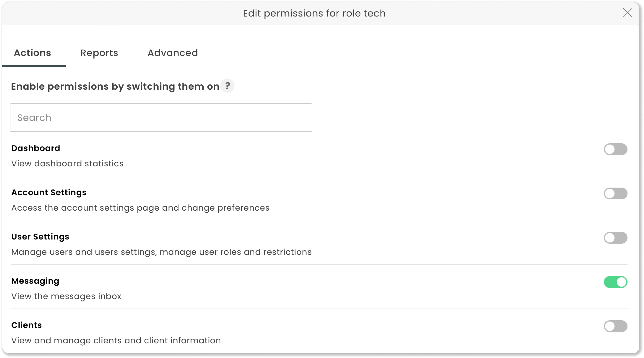Viewport: 644px width, 358px height.
Task: Click the dialog title 'Edit permissions for role tech'
Action: 314,13
